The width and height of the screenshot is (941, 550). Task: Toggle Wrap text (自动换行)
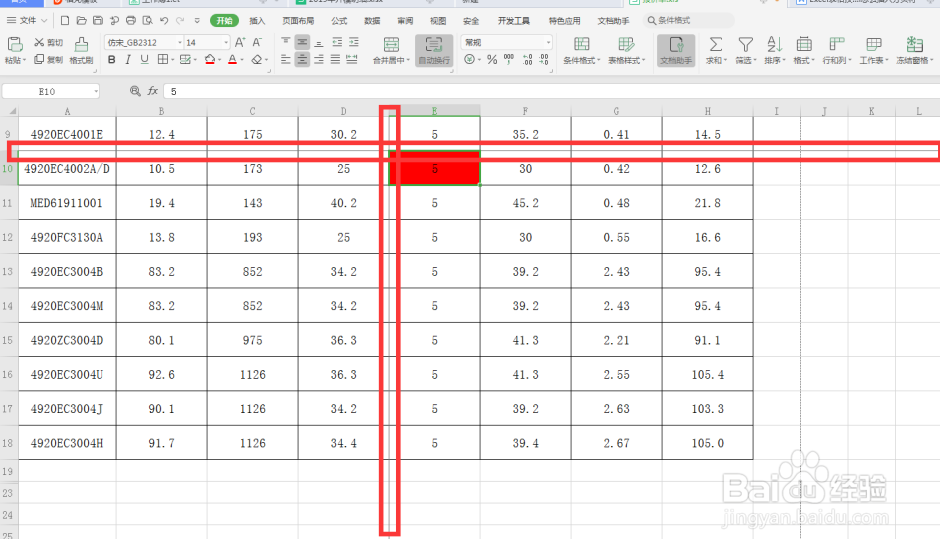click(x=434, y=50)
